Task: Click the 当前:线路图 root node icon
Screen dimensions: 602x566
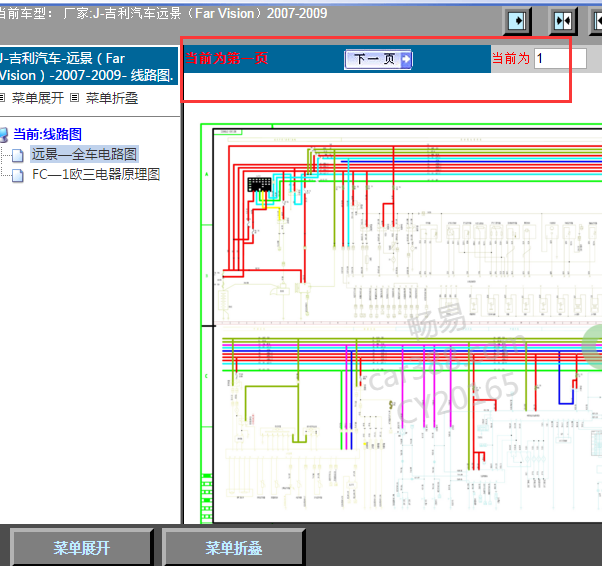Action: (4, 135)
